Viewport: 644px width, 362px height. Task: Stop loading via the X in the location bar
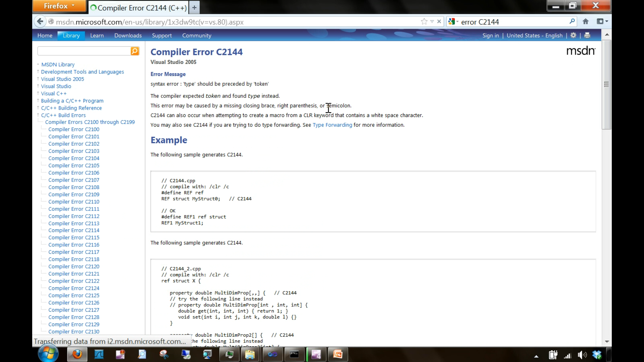click(439, 21)
